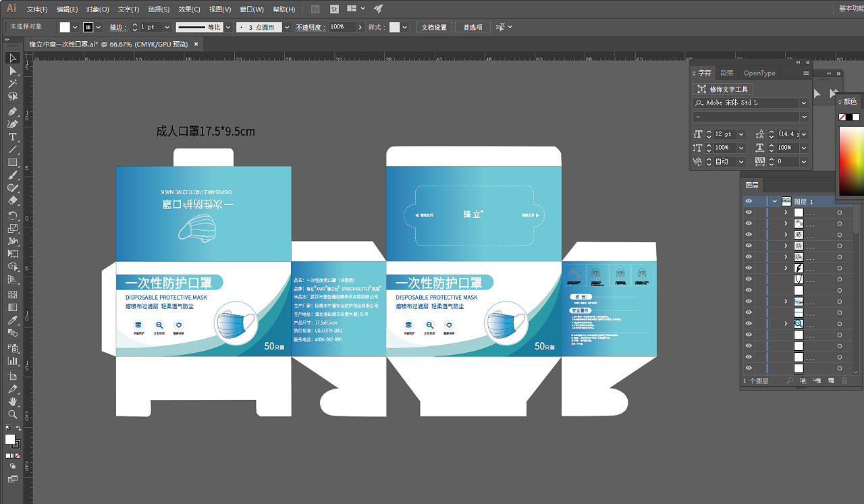
Task: Click the opacity 100% input field
Action: (342, 27)
